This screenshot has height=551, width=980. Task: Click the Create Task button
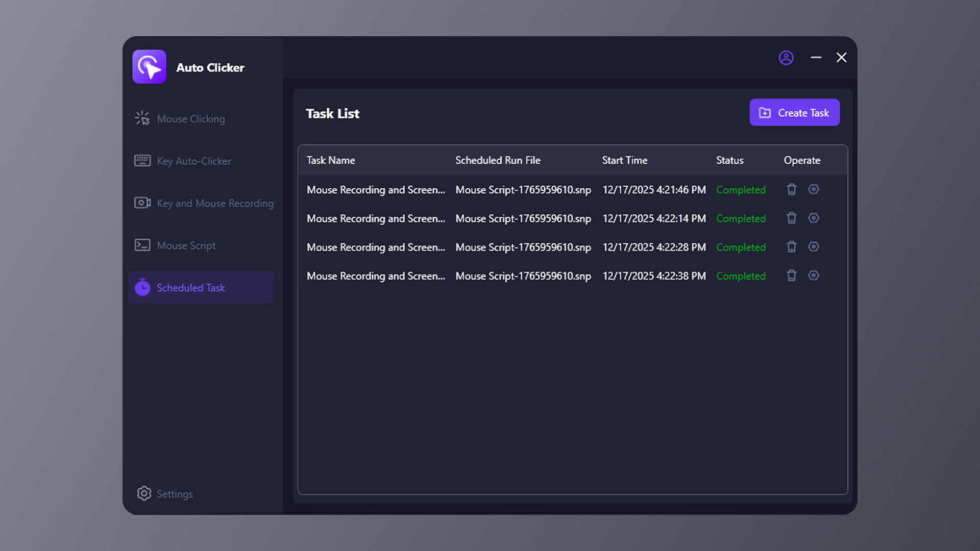tap(794, 112)
